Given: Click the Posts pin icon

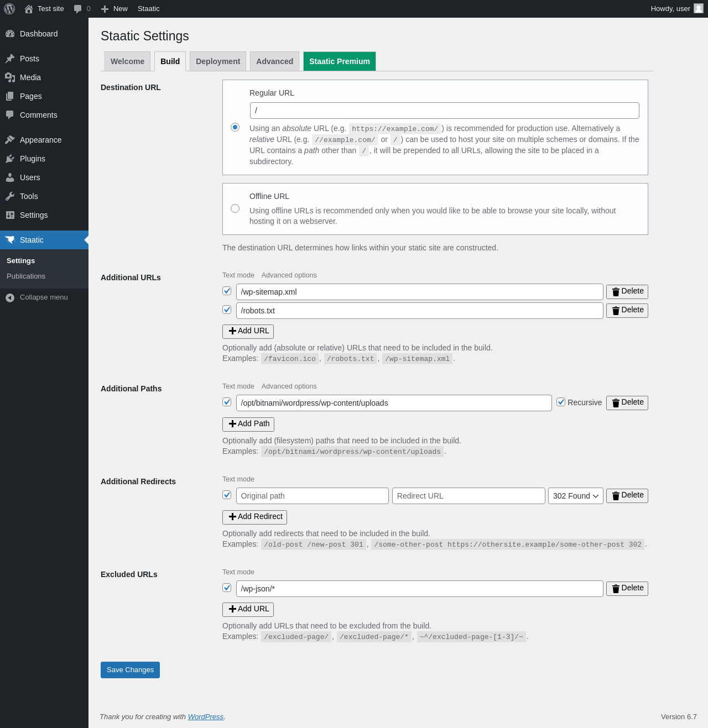Looking at the screenshot, I should (10, 59).
